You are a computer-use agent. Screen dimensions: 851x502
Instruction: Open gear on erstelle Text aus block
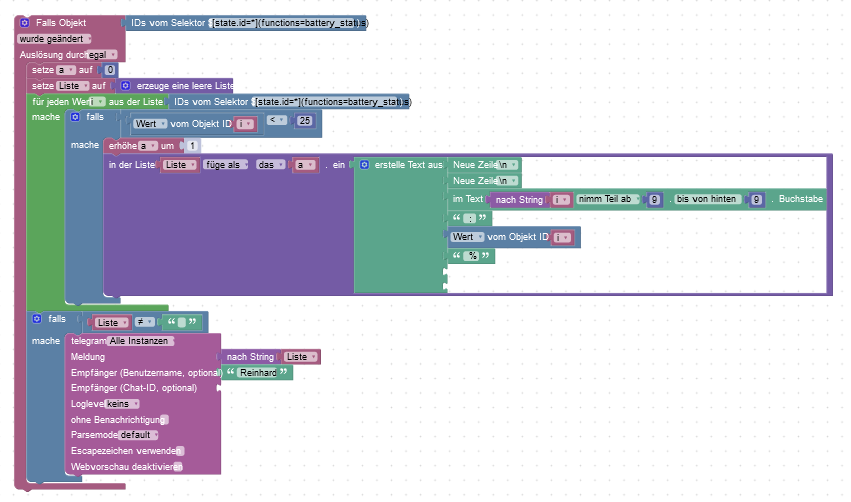[x=364, y=164]
